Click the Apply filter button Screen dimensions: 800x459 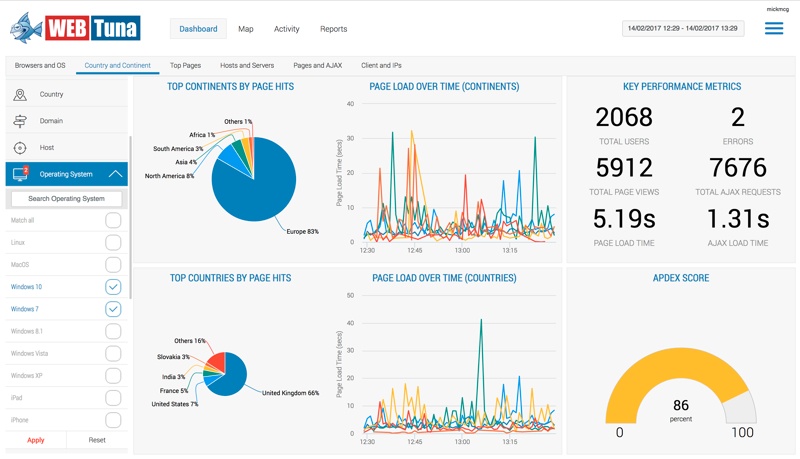36,440
